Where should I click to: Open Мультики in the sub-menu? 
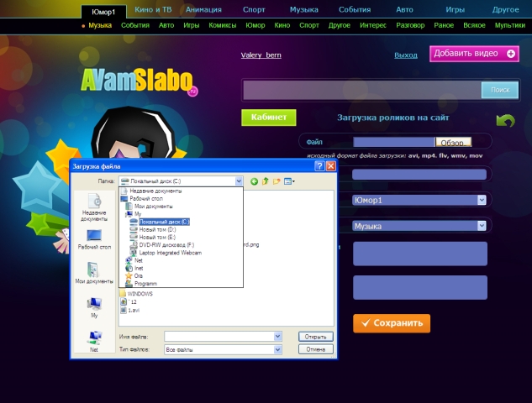510,25
